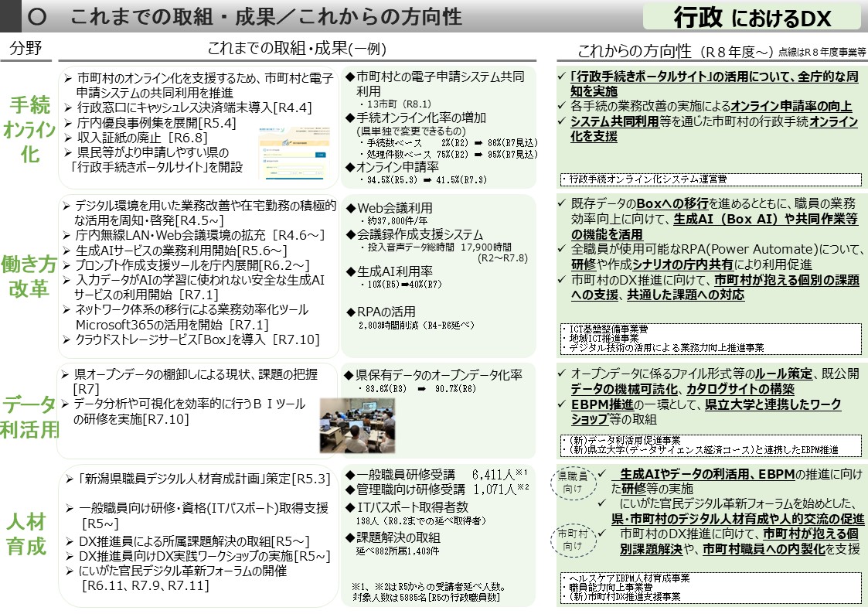
Task: Click the 管理職向け研修受講 1,071人 figure
Action: click(x=437, y=489)
